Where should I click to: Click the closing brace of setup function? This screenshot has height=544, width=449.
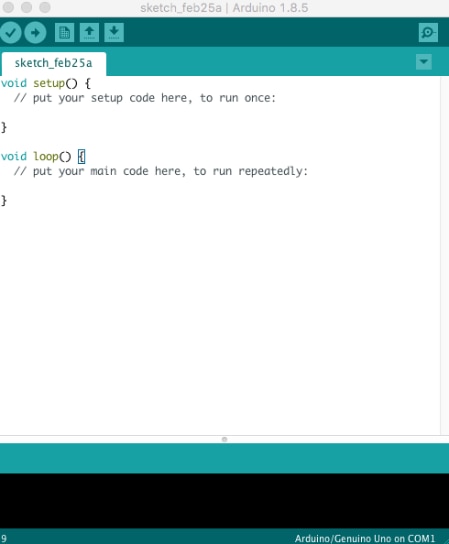4,127
